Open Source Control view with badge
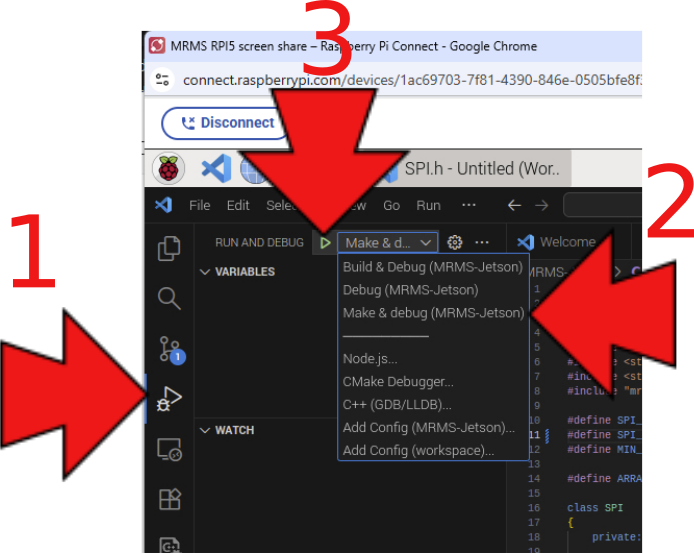The width and height of the screenshot is (694, 553). click(x=169, y=349)
